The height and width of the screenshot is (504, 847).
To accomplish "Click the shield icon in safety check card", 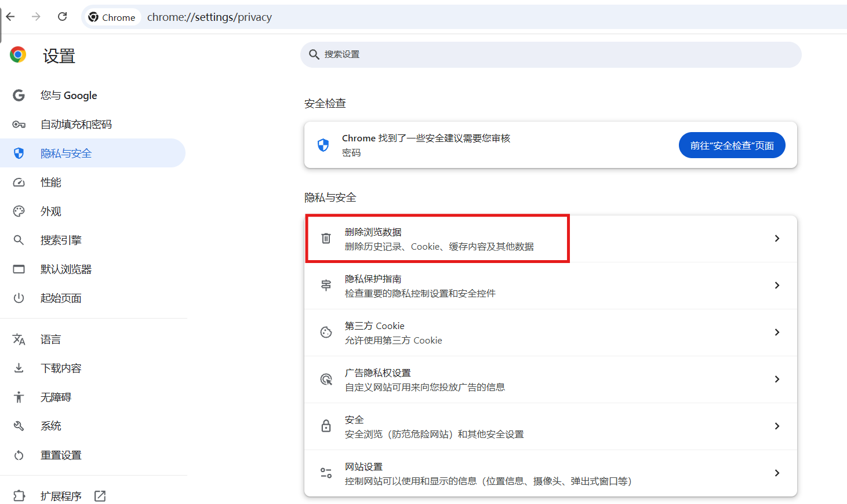I will [323, 145].
